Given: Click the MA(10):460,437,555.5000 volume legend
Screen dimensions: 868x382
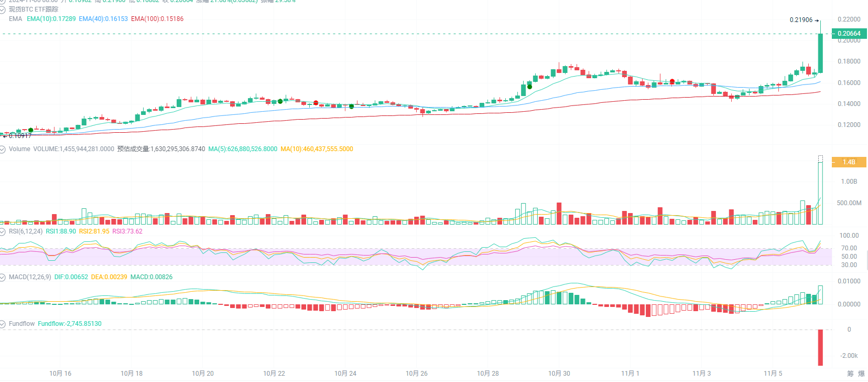Looking at the screenshot, I should click(x=317, y=149).
